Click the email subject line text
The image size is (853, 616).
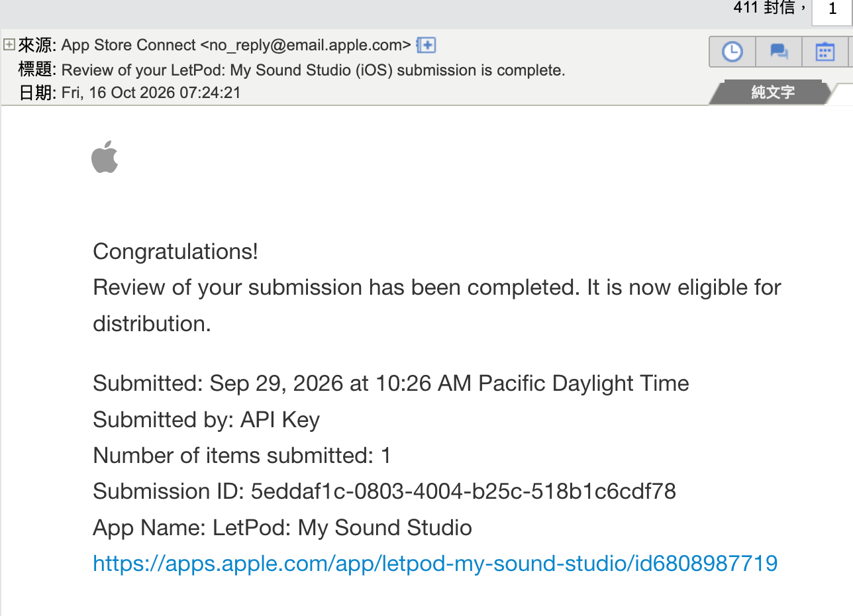click(313, 70)
